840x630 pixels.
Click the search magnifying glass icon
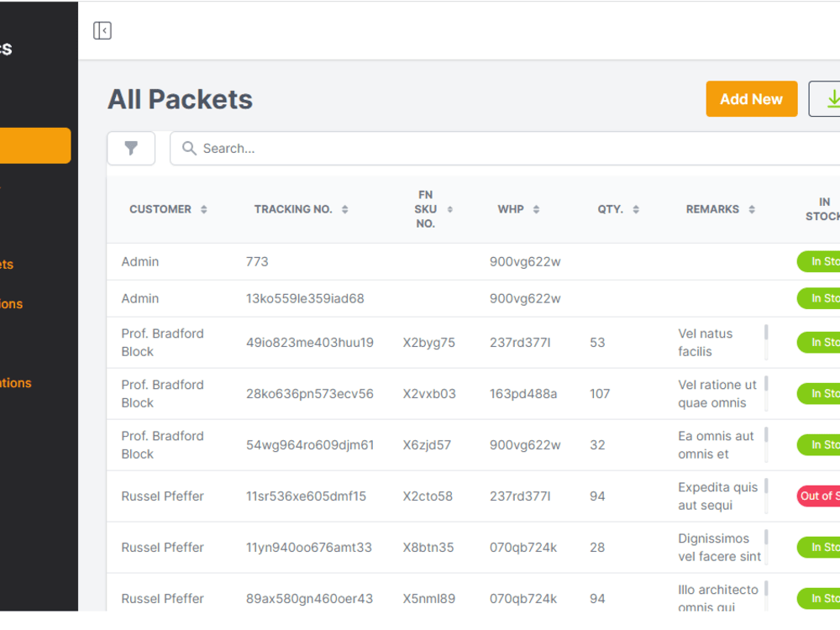tap(189, 148)
